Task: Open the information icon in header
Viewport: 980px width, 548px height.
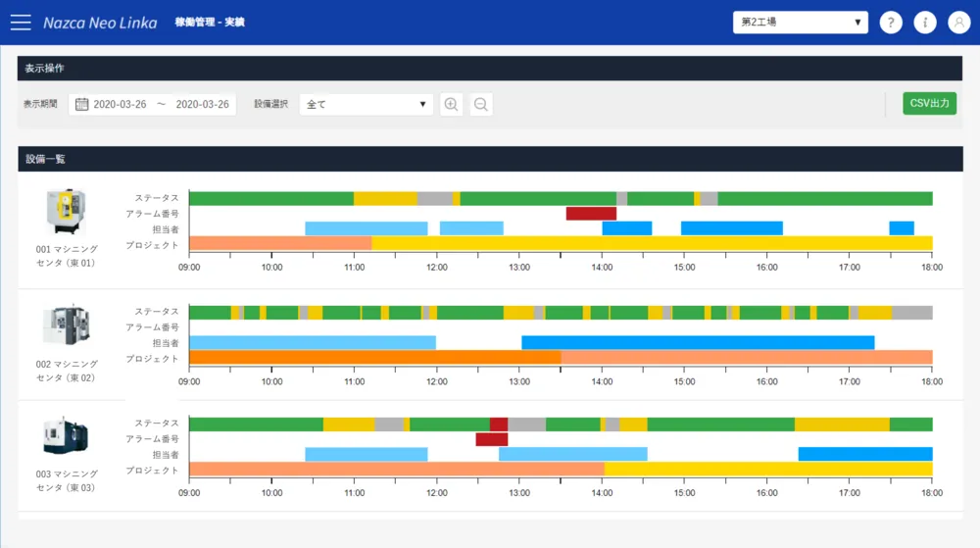Action: click(924, 23)
